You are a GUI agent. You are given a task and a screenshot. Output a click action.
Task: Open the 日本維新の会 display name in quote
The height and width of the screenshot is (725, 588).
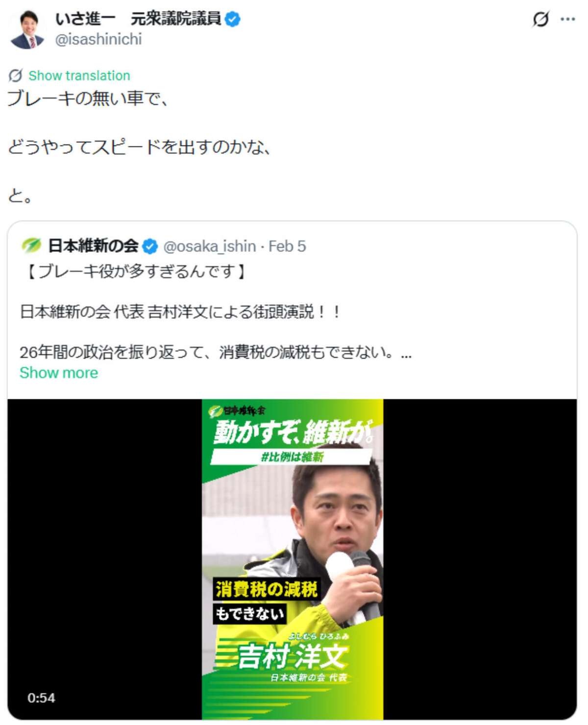[94, 246]
